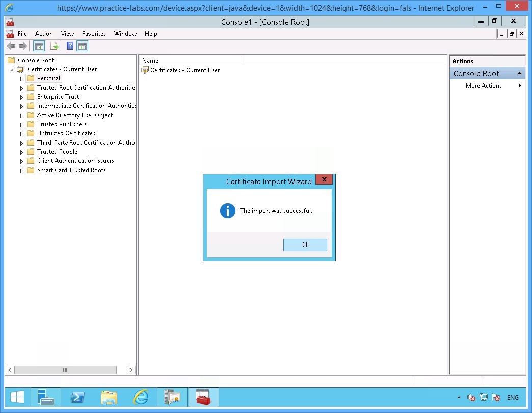Click the Back navigation arrow in MMC toolbar

coord(11,46)
